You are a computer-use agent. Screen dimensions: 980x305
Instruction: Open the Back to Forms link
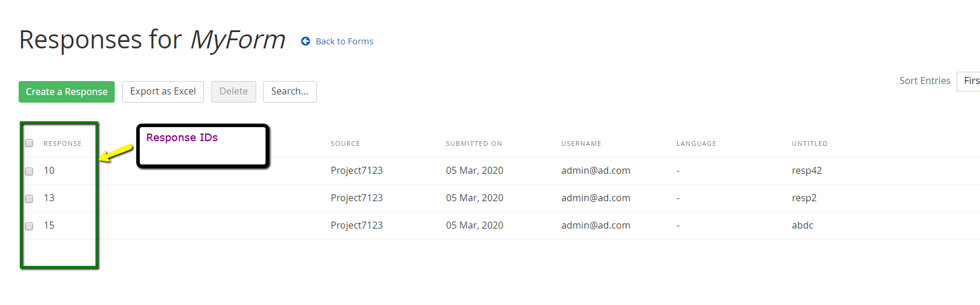(x=344, y=41)
